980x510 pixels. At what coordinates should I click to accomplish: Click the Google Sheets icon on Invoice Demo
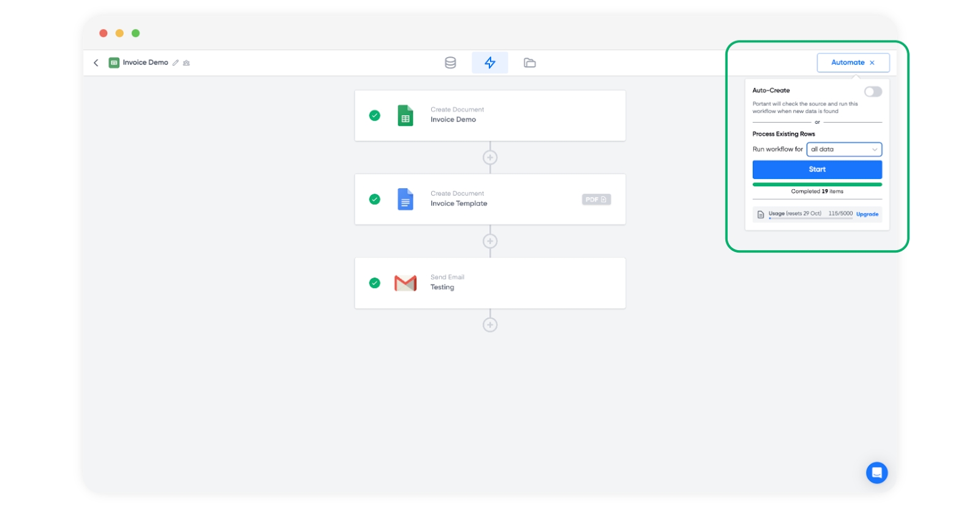point(405,116)
